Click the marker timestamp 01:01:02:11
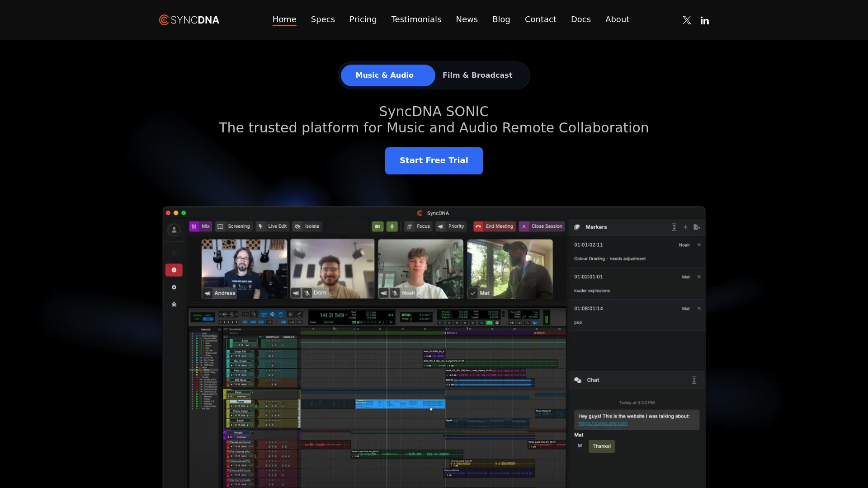This screenshot has width=868, height=488. [x=589, y=245]
